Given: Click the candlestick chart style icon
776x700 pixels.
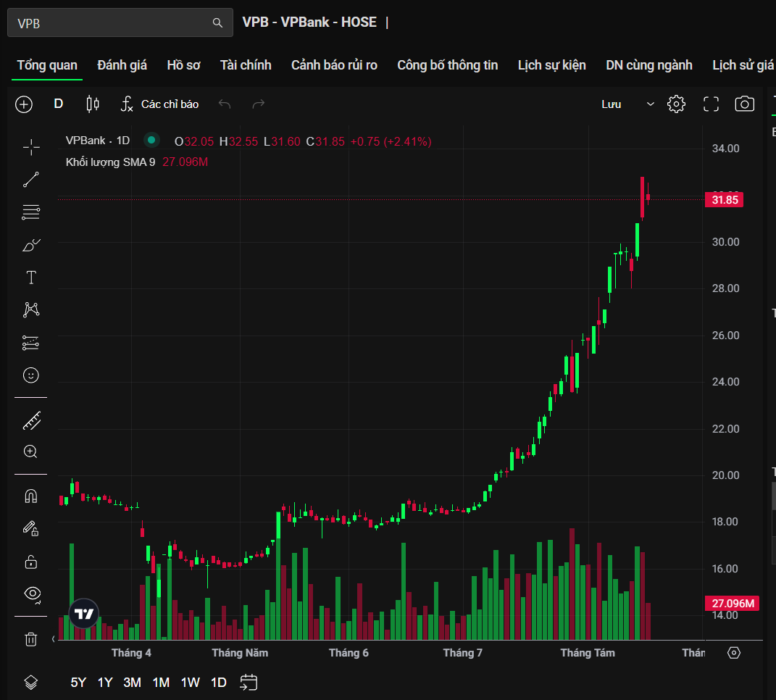Looking at the screenshot, I should click(x=93, y=104).
